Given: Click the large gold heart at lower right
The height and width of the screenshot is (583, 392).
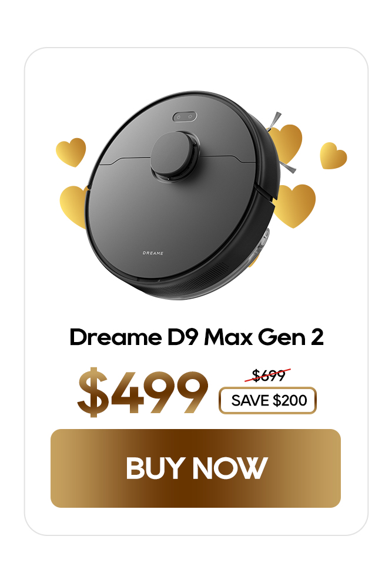Looking at the screenshot, I should click(294, 206).
